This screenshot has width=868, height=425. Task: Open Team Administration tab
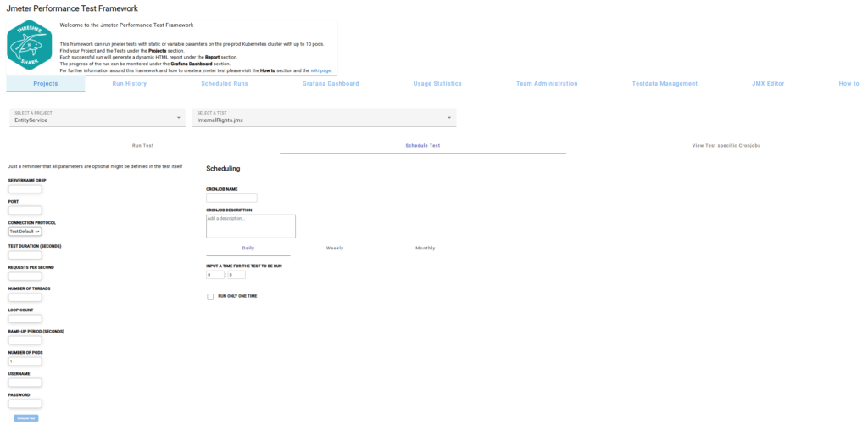(547, 84)
